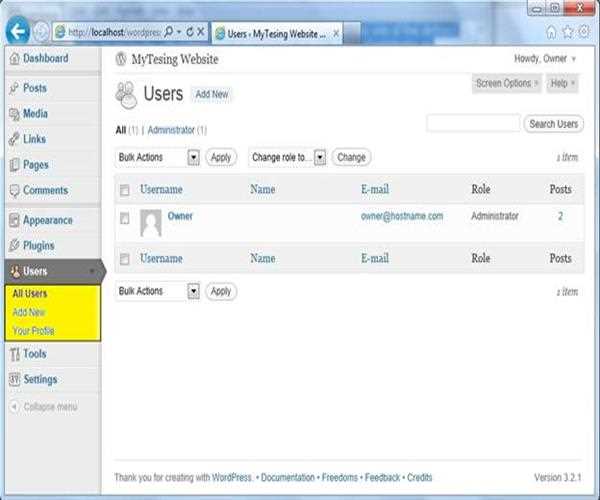Open Comments using its speech bubble icon
The height and width of the screenshot is (500, 600).
coord(14,191)
